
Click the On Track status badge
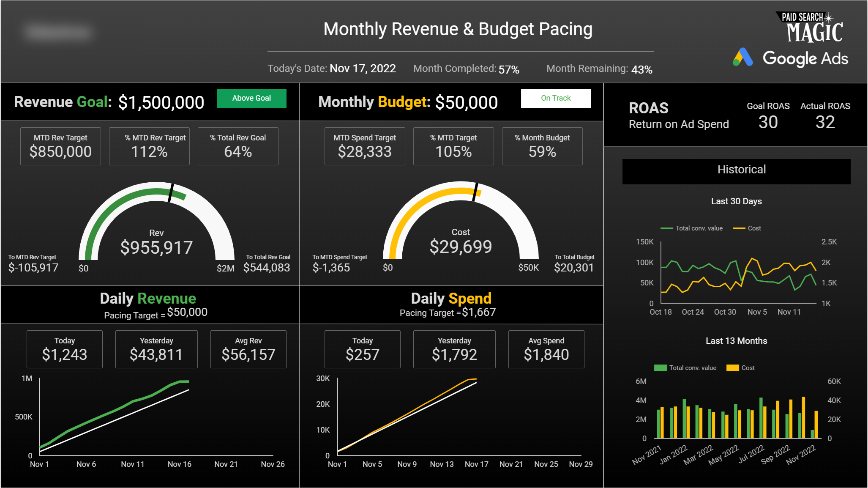(555, 98)
